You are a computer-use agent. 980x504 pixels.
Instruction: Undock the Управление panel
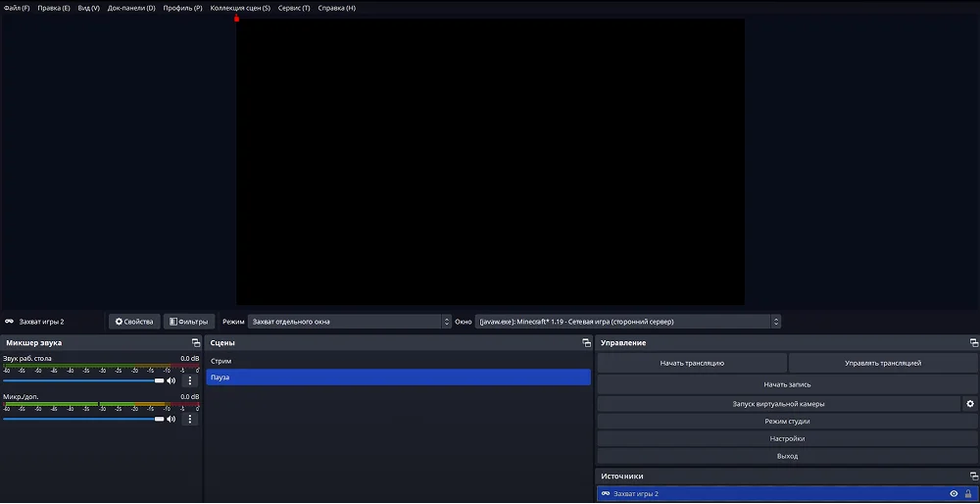tap(973, 343)
